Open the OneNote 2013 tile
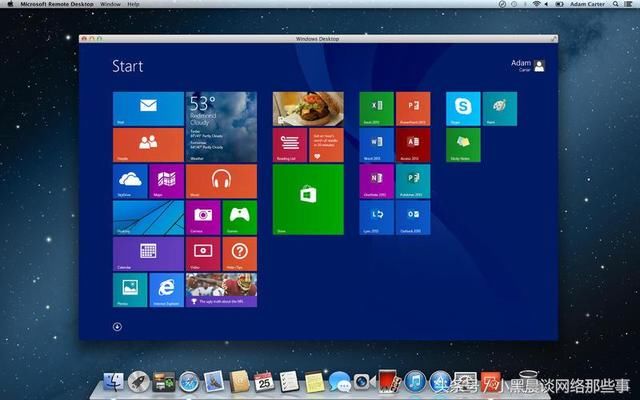 click(x=377, y=180)
